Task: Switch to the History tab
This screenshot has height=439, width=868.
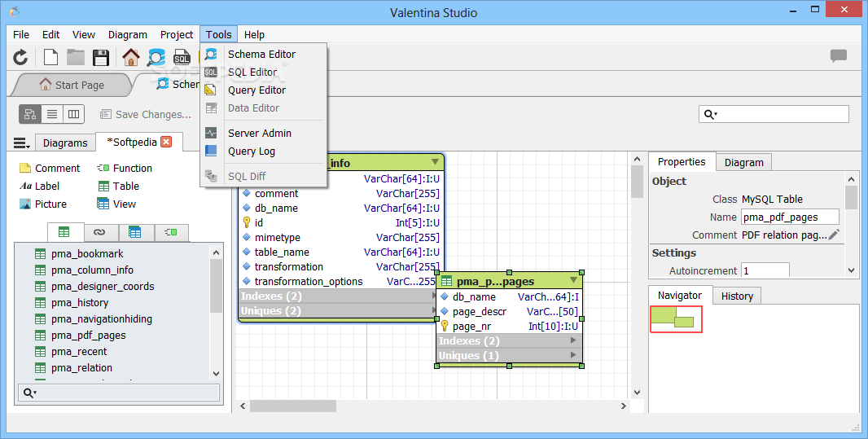Action: pos(736,296)
